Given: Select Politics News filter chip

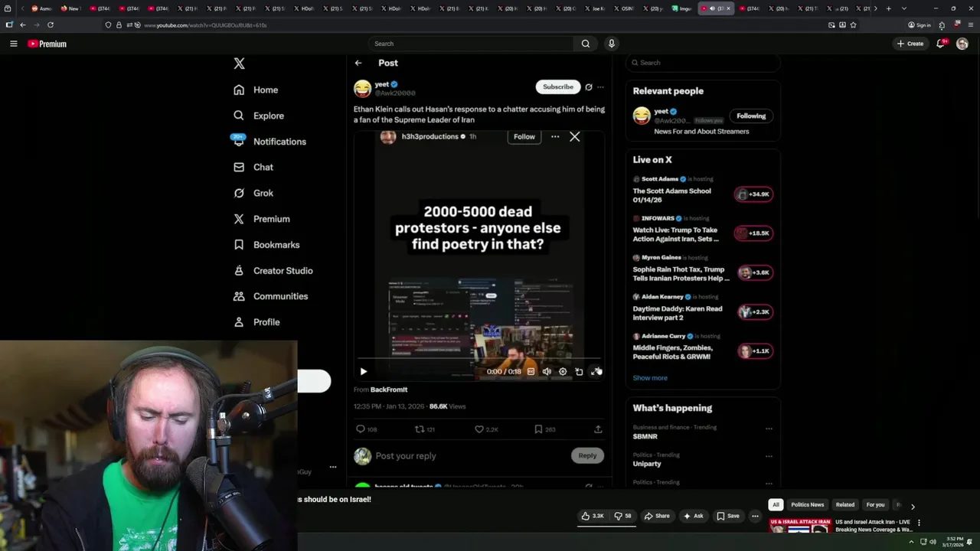Looking at the screenshot, I should (807, 505).
